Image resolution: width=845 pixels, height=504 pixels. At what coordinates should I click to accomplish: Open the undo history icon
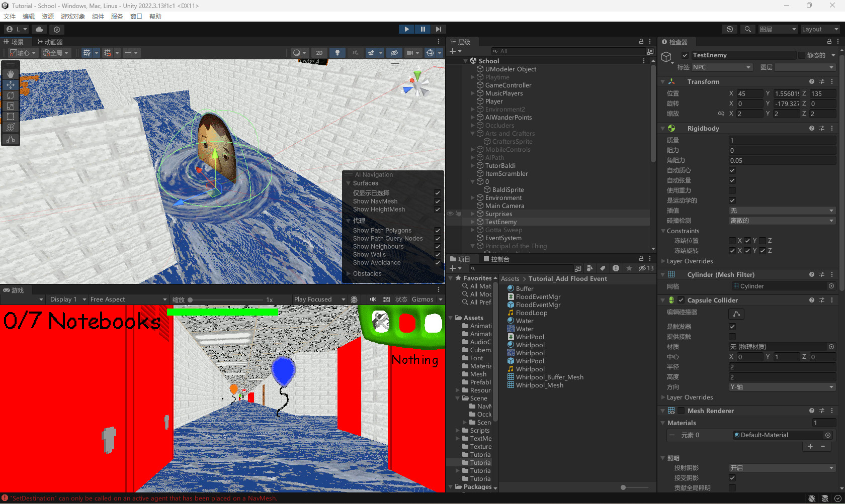coord(730,29)
